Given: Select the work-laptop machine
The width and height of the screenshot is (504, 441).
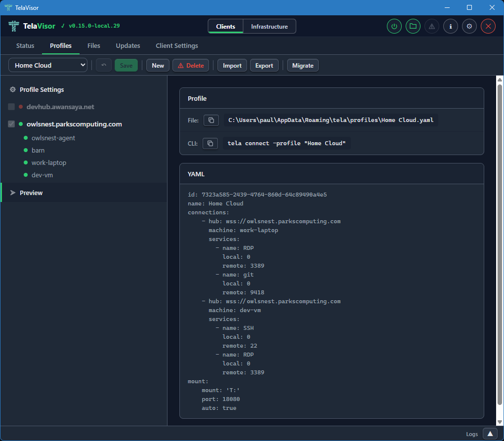Looking at the screenshot, I should tap(49, 162).
